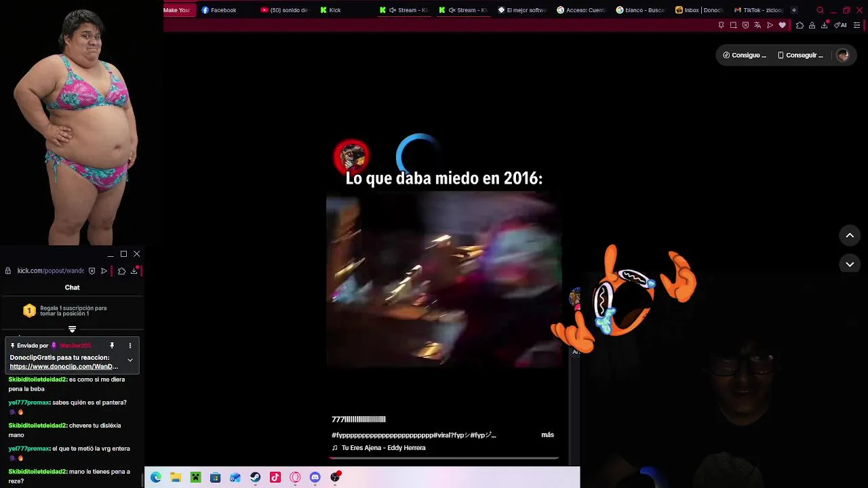Click the lock icon in Kick popout address bar
868x488 pixels.
pos(8,270)
